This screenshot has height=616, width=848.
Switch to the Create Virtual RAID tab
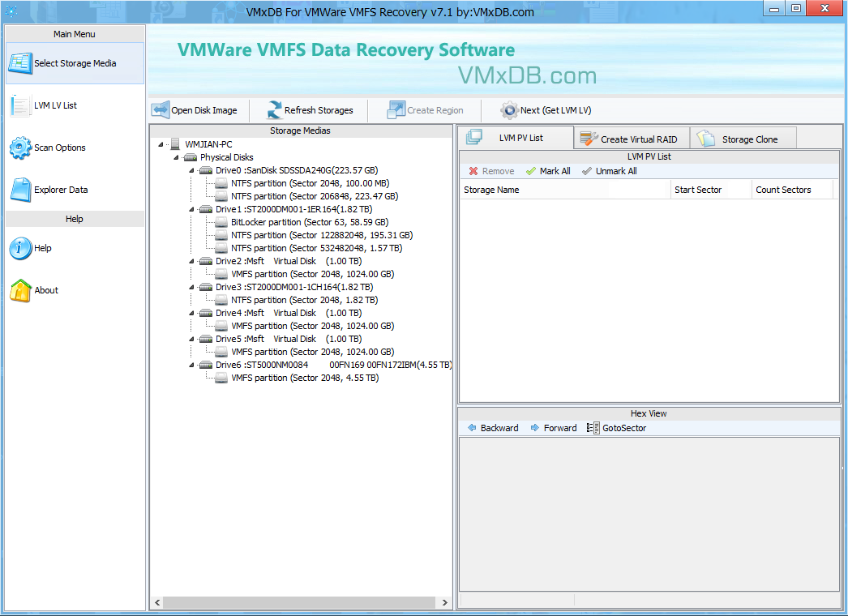631,139
